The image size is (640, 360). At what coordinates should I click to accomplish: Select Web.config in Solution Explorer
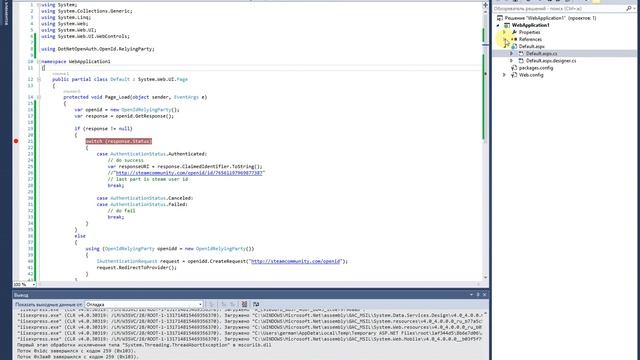[x=531, y=75]
